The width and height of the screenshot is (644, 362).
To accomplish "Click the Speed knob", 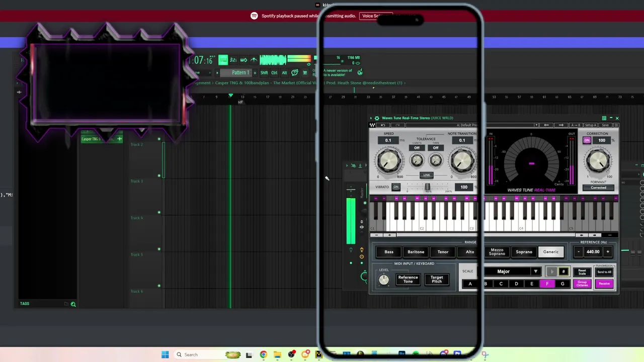I will [x=388, y=161].
